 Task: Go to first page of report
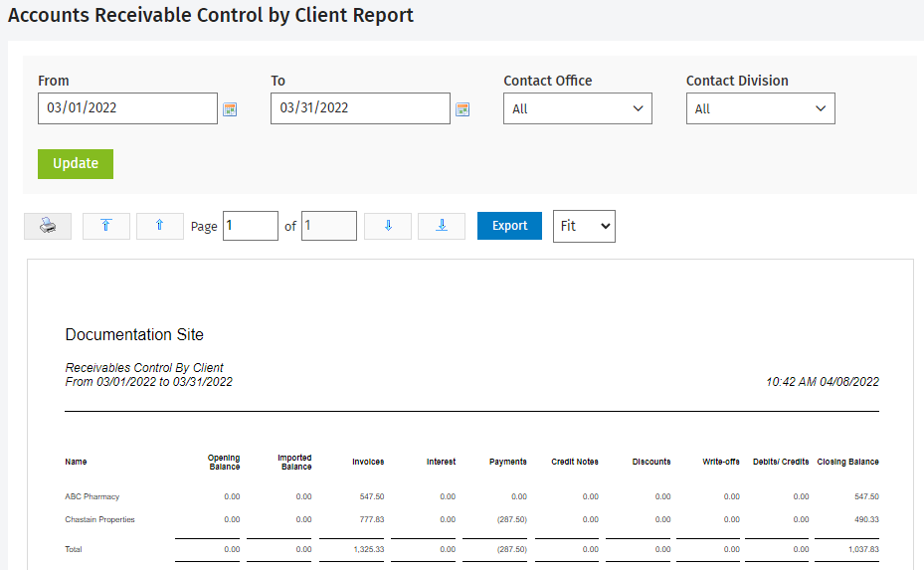pyautogui.click(x=106, y=227)
